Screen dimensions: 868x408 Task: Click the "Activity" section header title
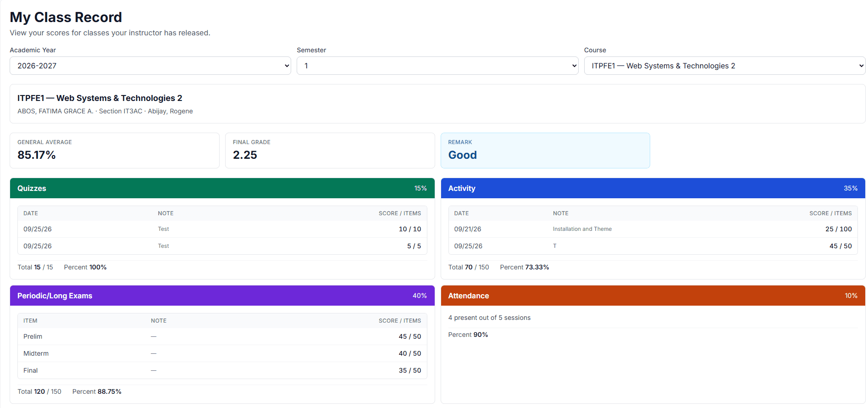point(462,188)
